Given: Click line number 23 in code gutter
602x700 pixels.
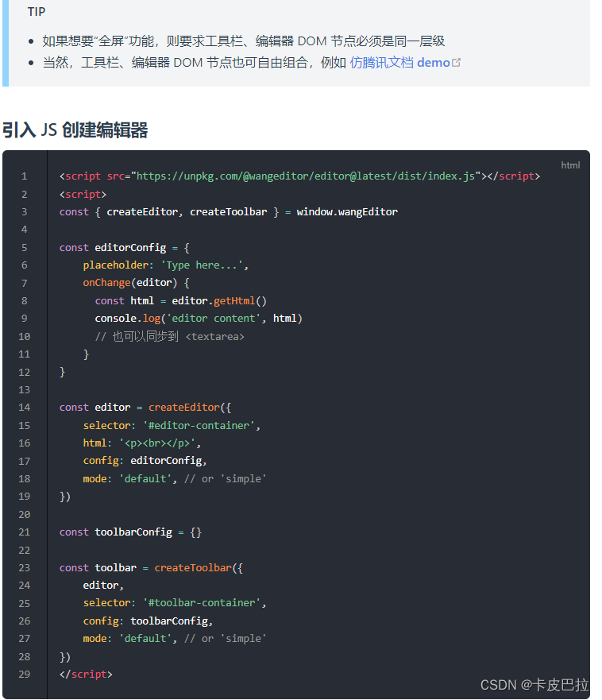Looking at the screenshot, I should pyautogui.click(x=24, y=568).
